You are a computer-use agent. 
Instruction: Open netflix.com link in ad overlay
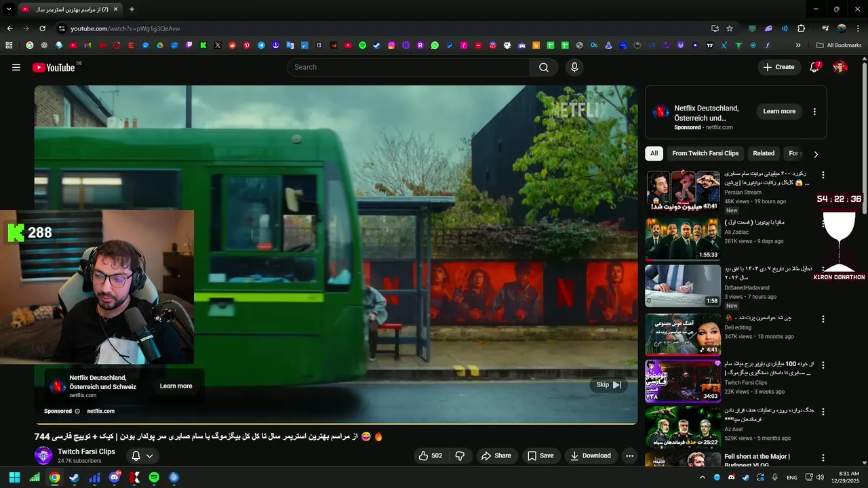(x=100, y=411)
